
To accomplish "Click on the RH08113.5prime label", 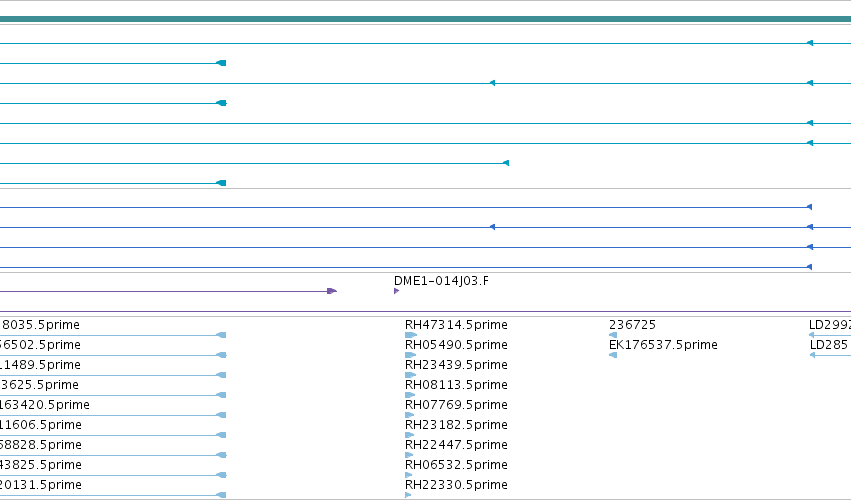I will click(x=456, y=385).
